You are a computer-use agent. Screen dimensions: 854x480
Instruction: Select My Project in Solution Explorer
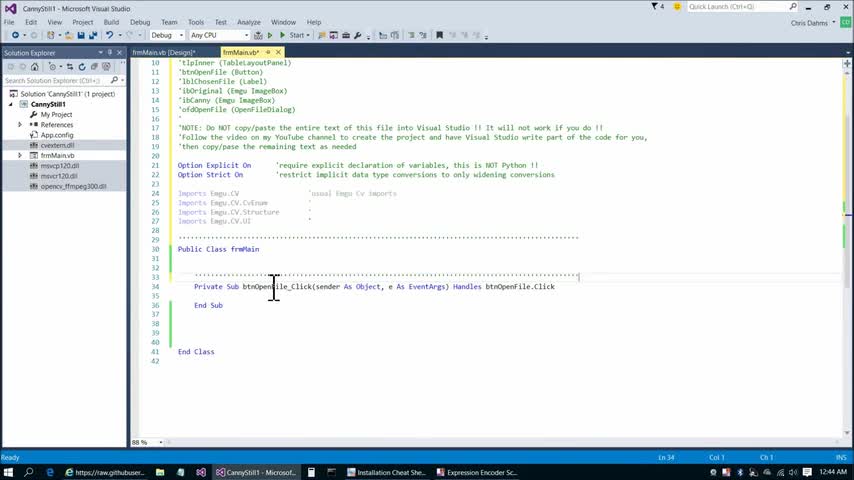tap(56, 114)
